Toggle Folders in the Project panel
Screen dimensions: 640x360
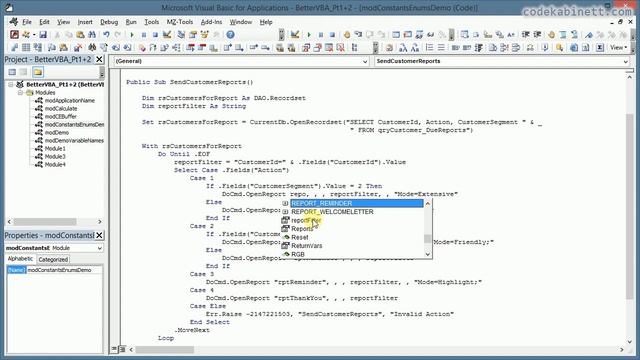click(38, 72)
